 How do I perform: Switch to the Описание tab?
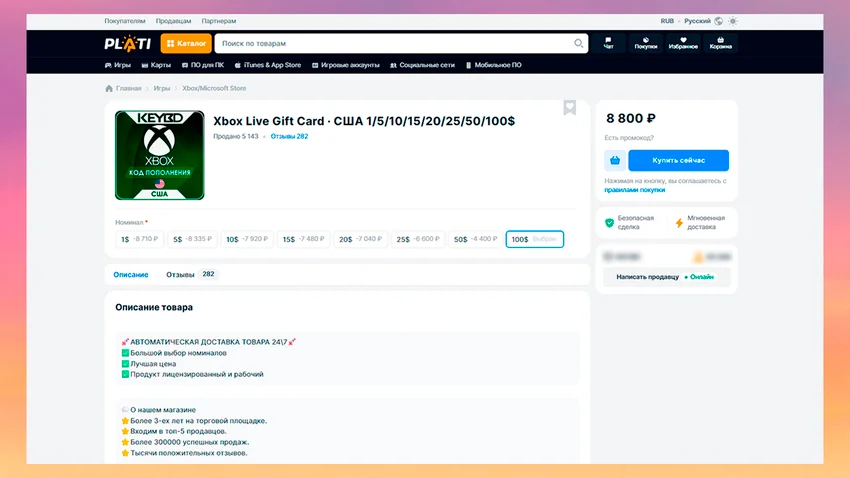pyautogui.click(x=131, y=275)
